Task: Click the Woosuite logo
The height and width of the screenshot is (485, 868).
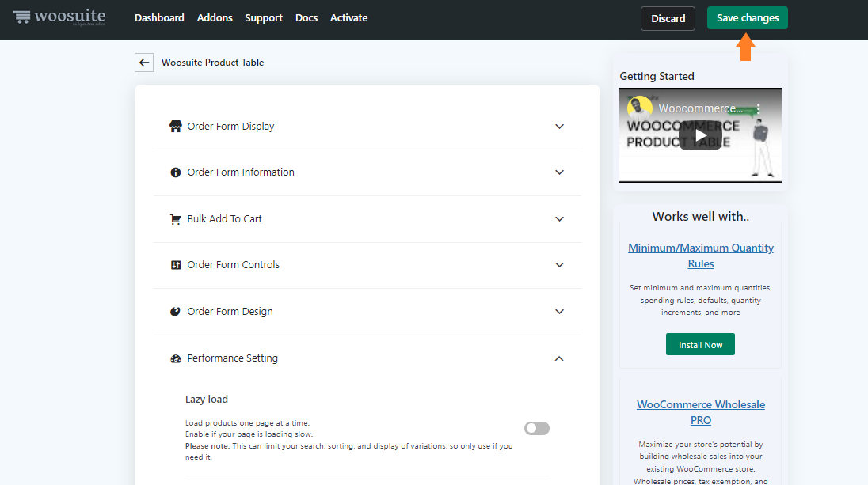Action: pos(59,17)
